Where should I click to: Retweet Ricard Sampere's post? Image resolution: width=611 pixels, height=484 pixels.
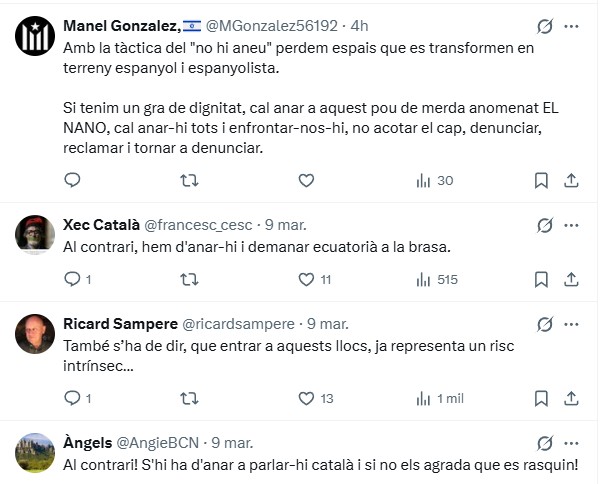coord(188,398)
